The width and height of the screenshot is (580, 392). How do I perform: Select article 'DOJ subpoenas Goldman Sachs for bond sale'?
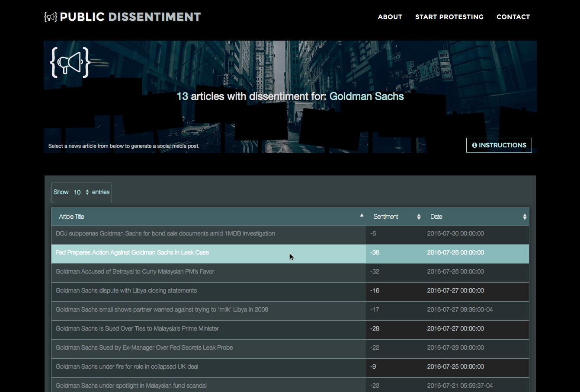click(165, 233)
